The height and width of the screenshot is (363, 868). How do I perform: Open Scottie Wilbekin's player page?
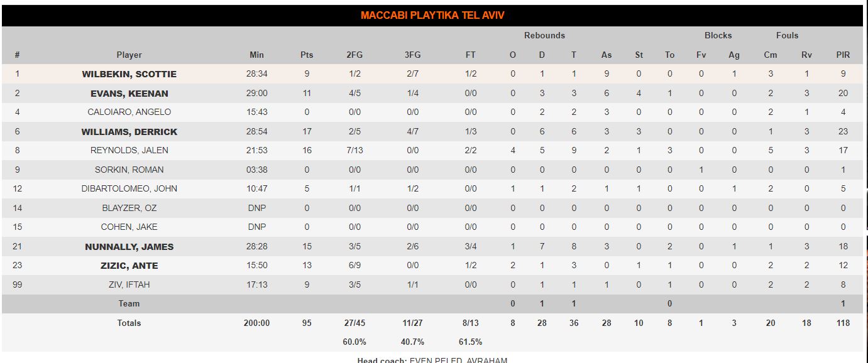[x=129, y=74]
